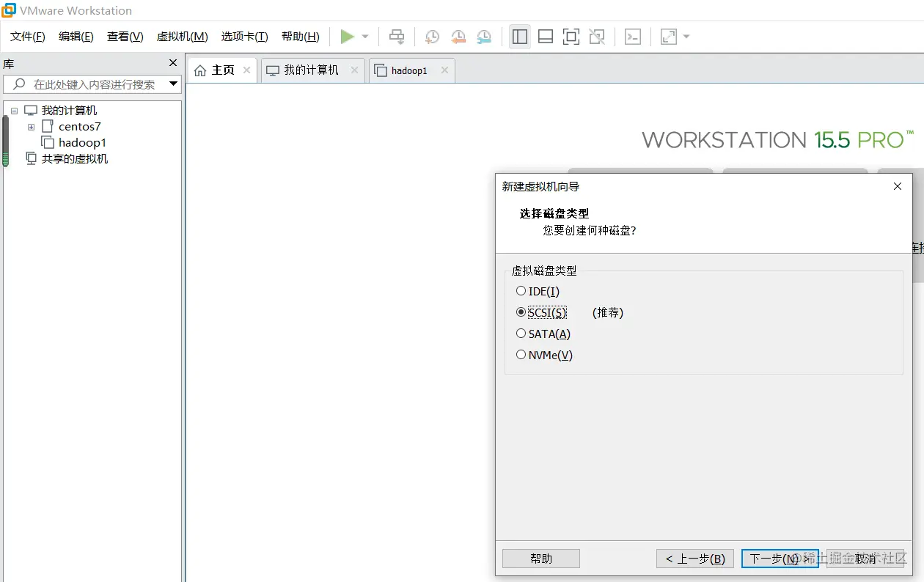Viewport: 924px width, 582px height.
Task: Click the 下一步(N) next button
Action: coord(780,559)
